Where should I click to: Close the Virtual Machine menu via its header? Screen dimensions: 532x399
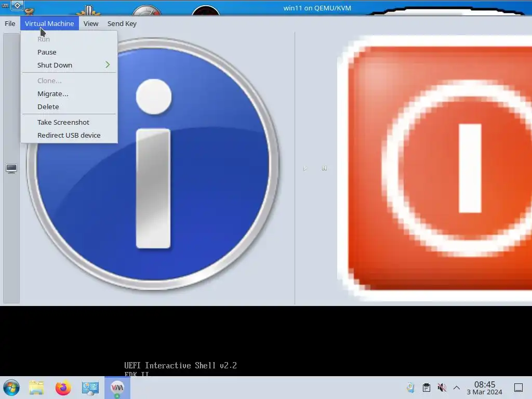point(49,23)
